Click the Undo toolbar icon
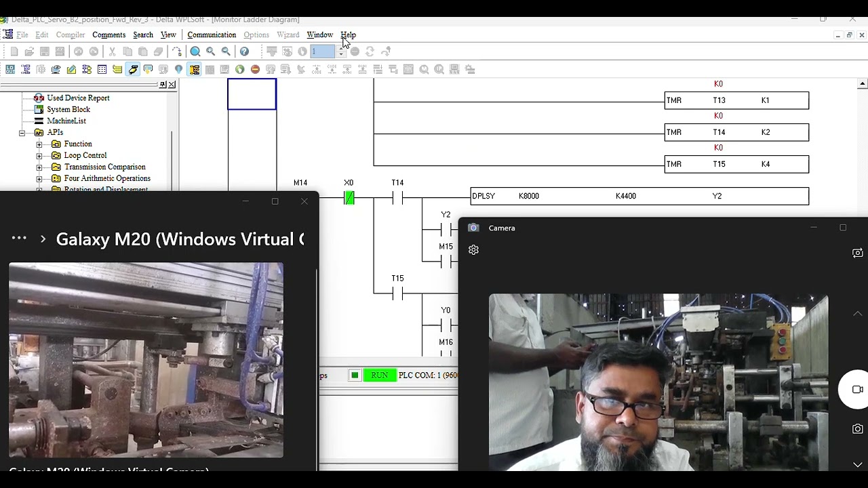This screenshot has height=488, width=868. [79, 52]
